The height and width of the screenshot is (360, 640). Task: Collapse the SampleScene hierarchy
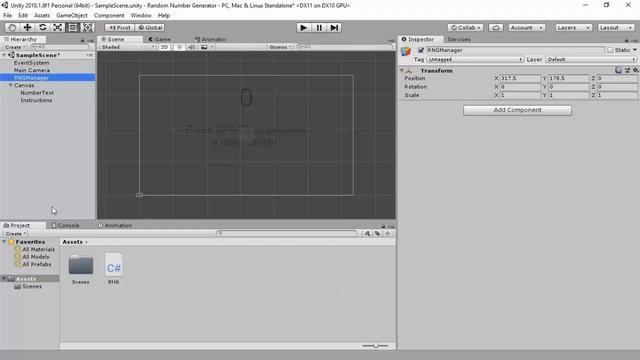pos(4,55)
